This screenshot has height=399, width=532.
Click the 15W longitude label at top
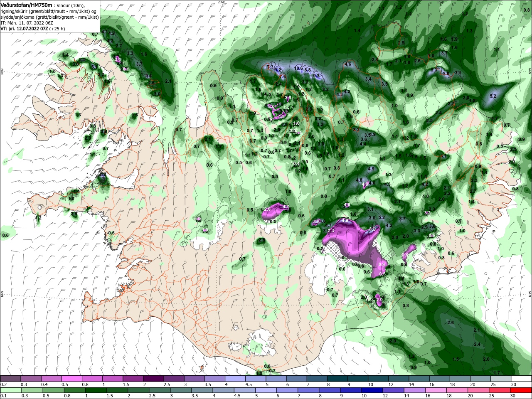coord(440,2)
